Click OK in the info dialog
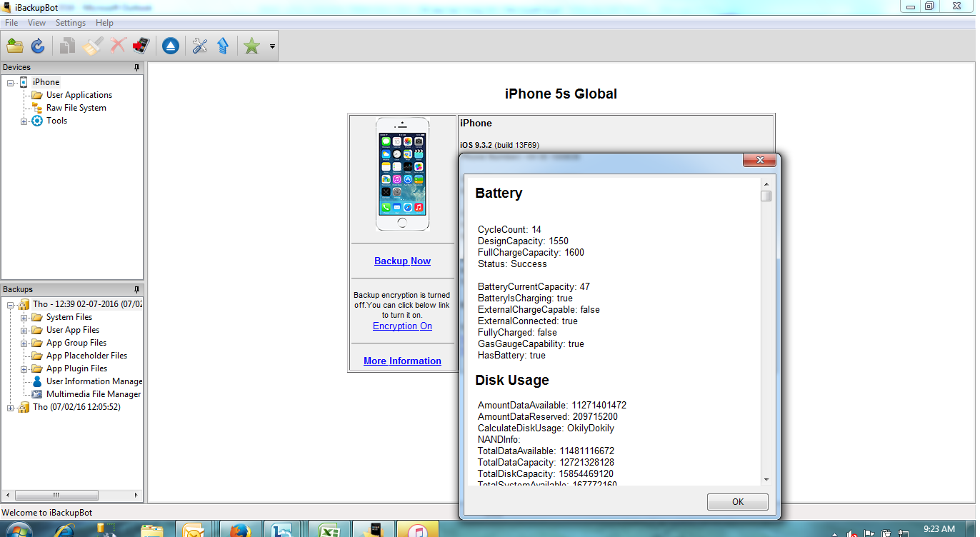 click(738, 502)
